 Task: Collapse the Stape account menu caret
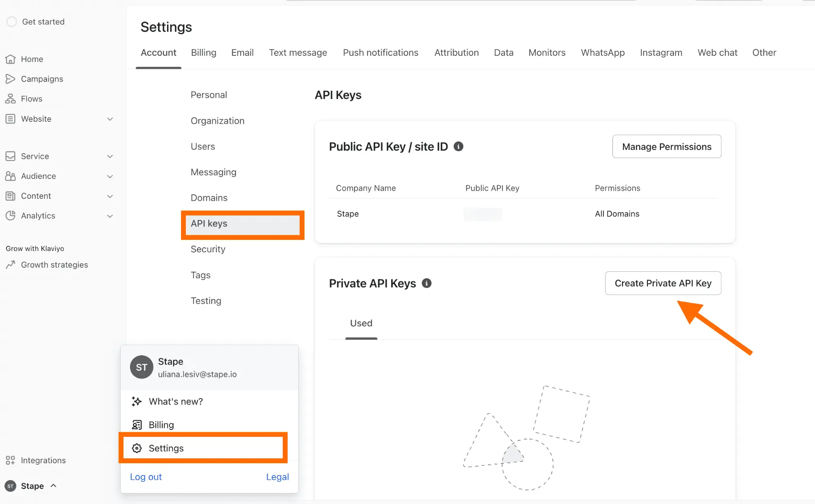(x=53, y=486)
